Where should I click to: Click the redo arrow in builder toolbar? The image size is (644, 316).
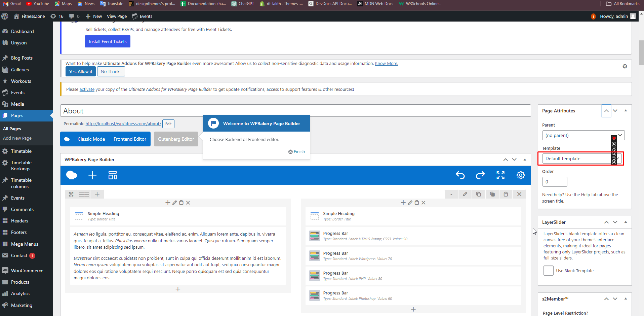(480, 175)
